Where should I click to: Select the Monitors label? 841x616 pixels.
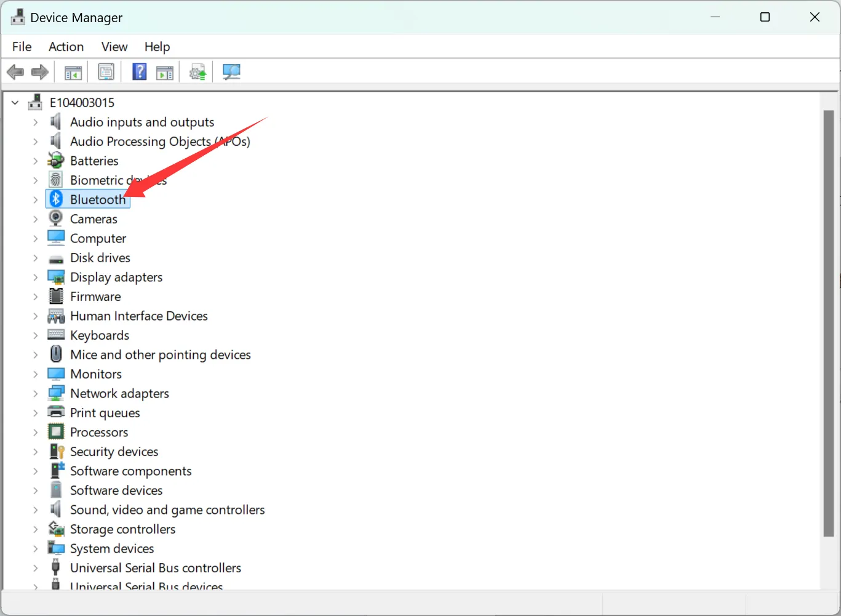96,374
